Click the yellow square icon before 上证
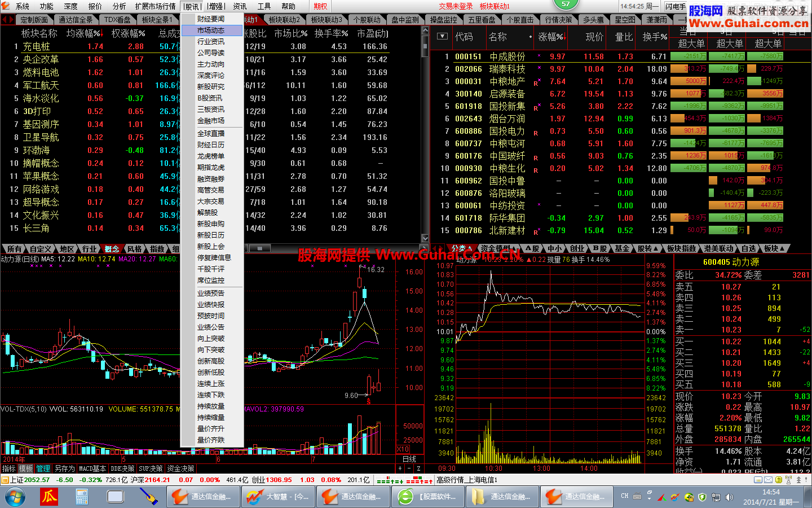The image size is (812, 508). coord(5,480)
